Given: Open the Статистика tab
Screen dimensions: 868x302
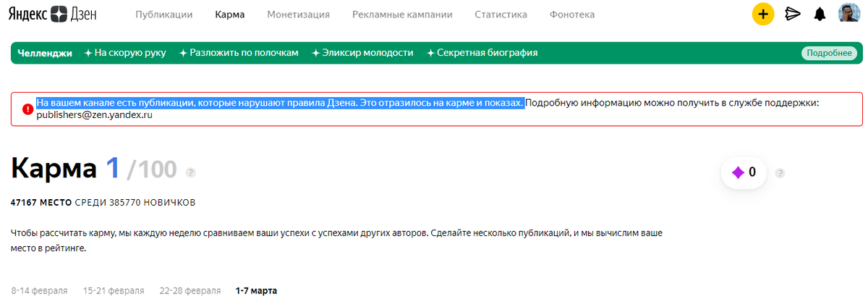Looking at the screenshot, I should [x=501, y=14].
